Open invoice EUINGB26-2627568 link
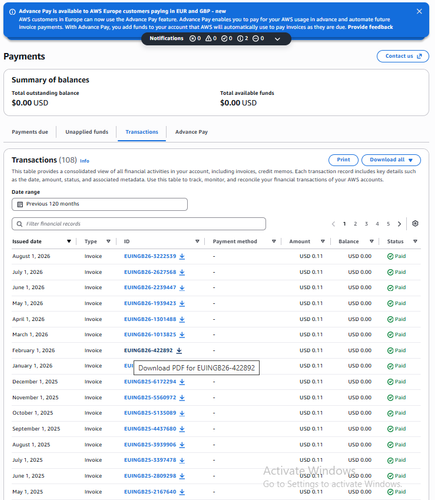Image resolution: width=435 pixels, height=500 pixels. coord(150,272)
